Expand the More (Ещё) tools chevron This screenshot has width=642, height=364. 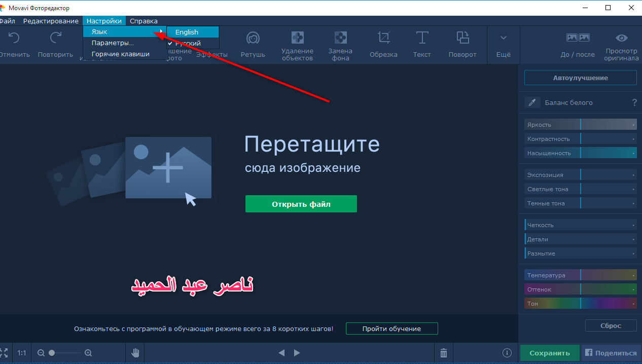503,44
